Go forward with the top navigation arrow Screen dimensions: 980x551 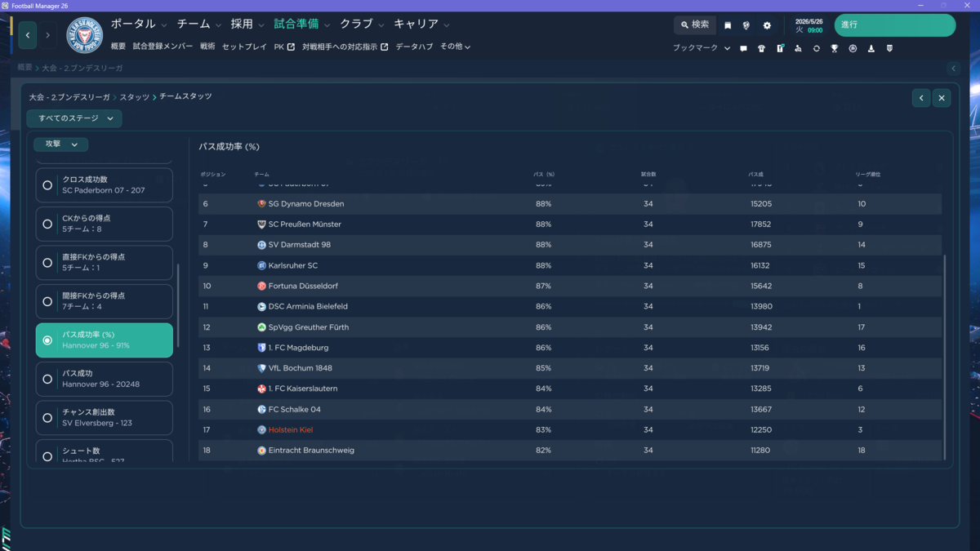coord(47,35)
